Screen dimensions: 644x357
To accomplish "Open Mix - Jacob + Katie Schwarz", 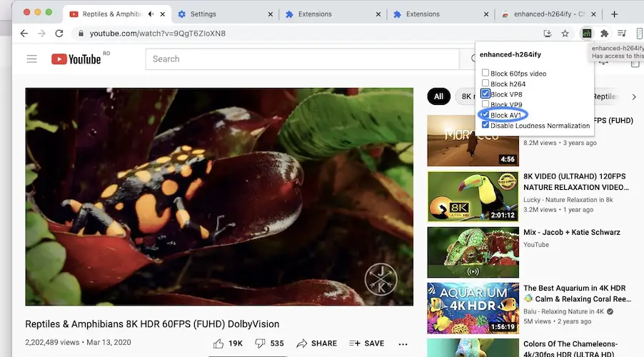I will 572,233.
